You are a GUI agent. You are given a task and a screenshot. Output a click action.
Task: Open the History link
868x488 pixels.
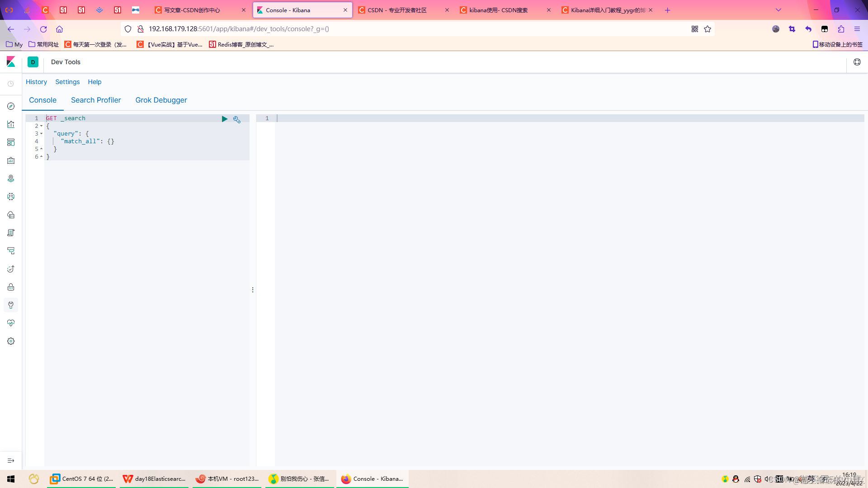(x=36, y=82)
